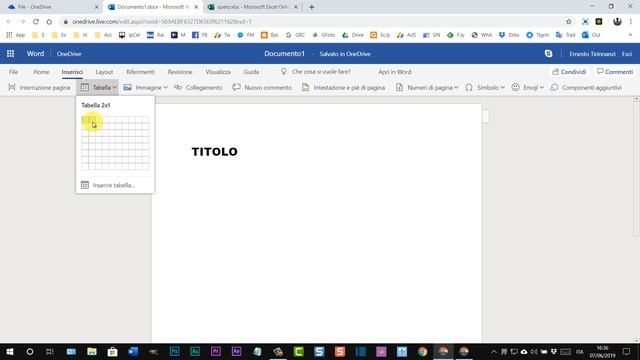Click the Skype icon in Word header

click(x=548, y=53)
